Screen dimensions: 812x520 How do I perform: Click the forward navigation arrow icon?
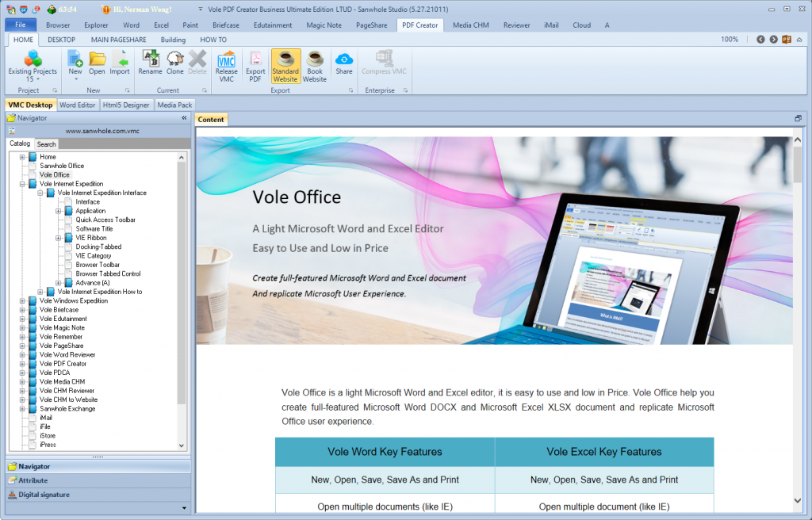pos(773,40)
